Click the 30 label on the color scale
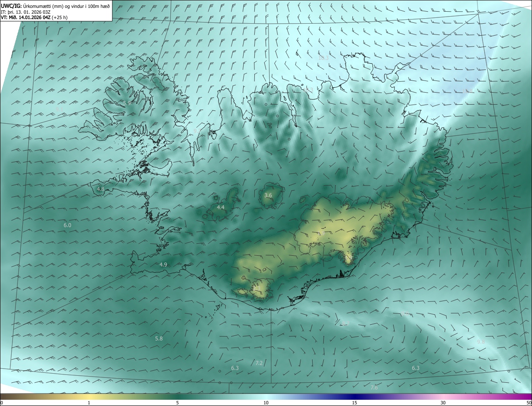The image size is (532, 406). (443, 403)
